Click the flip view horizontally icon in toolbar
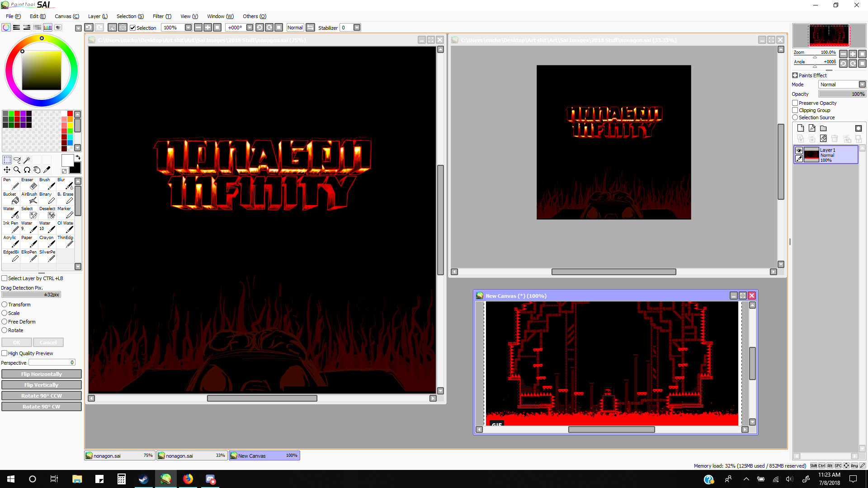This screenshot has width=868, height=488. (310, 28)
